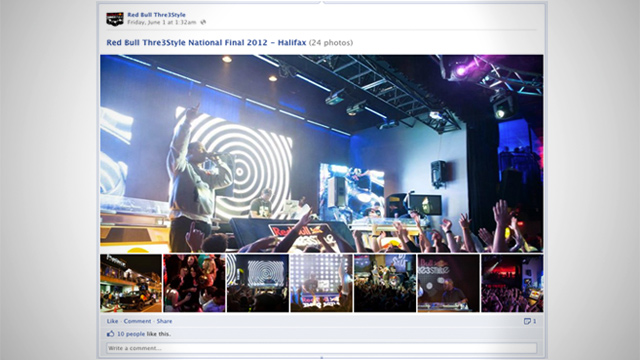Open the thumbnail with the bright dotted light wall
Image resolution: width=640 pixels, height=360 pixels.
click(321, 283)
